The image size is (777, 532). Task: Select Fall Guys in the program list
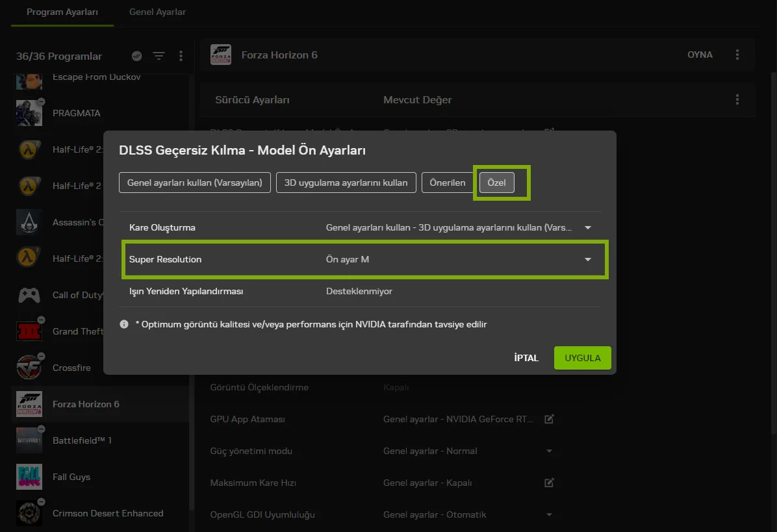tap(100, 477)
